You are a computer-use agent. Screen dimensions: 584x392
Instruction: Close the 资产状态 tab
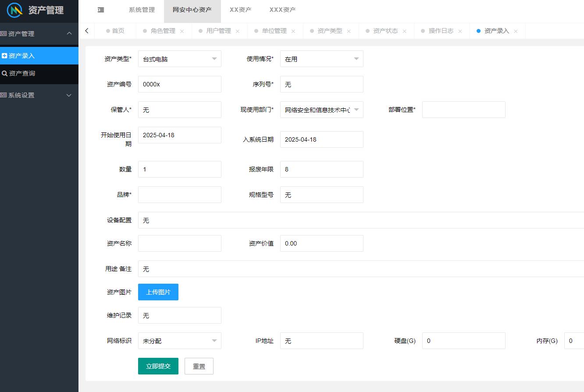[x=405, y=31]
